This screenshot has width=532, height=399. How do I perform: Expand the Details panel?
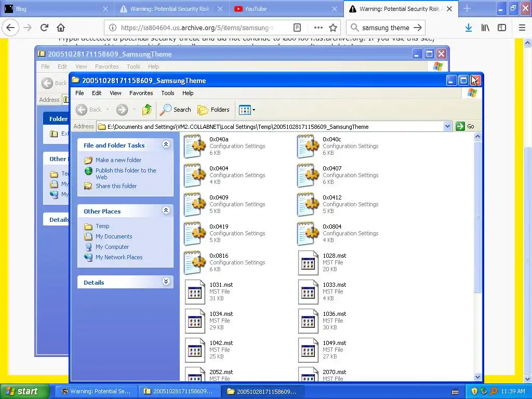click(166, 282)
